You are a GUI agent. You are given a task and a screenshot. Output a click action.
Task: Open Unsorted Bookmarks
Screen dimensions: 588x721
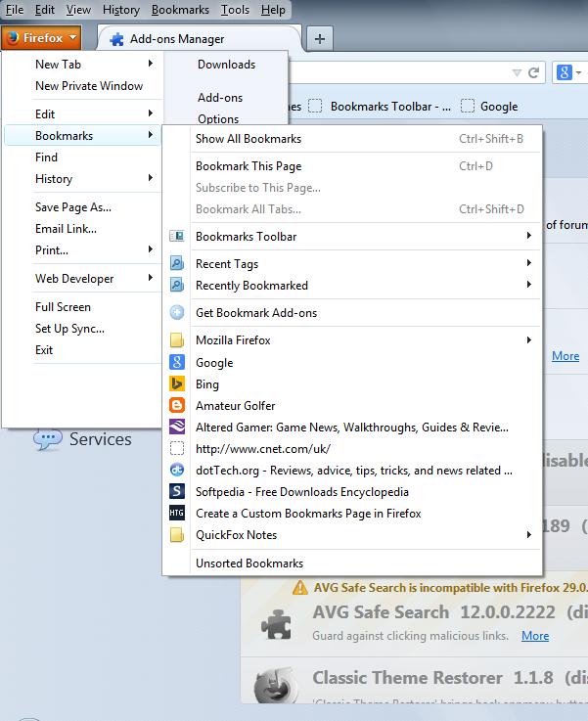coord(351,563)
